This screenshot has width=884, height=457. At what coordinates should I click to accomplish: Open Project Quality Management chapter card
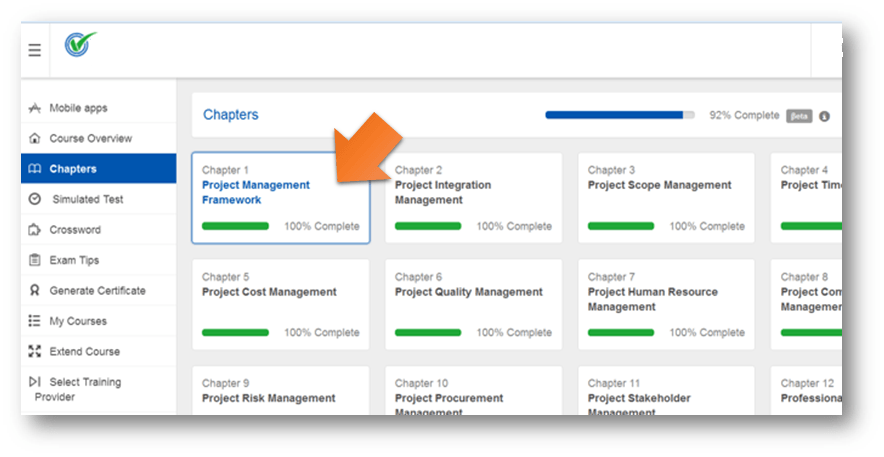tap(468, 292)
